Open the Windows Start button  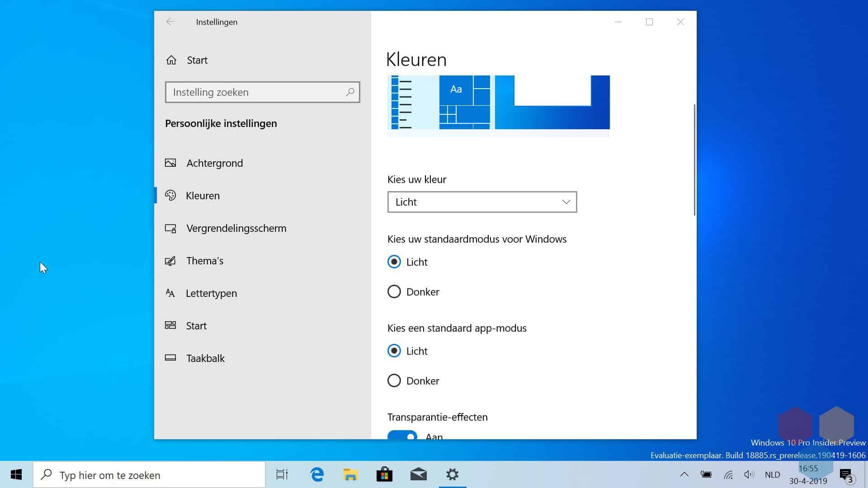click(x=16, y=474)
